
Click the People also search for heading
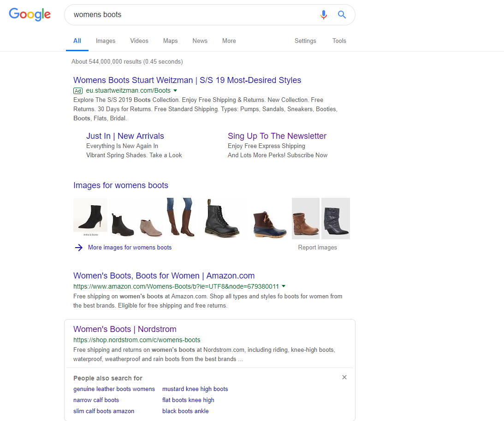[x=108, y=378]
